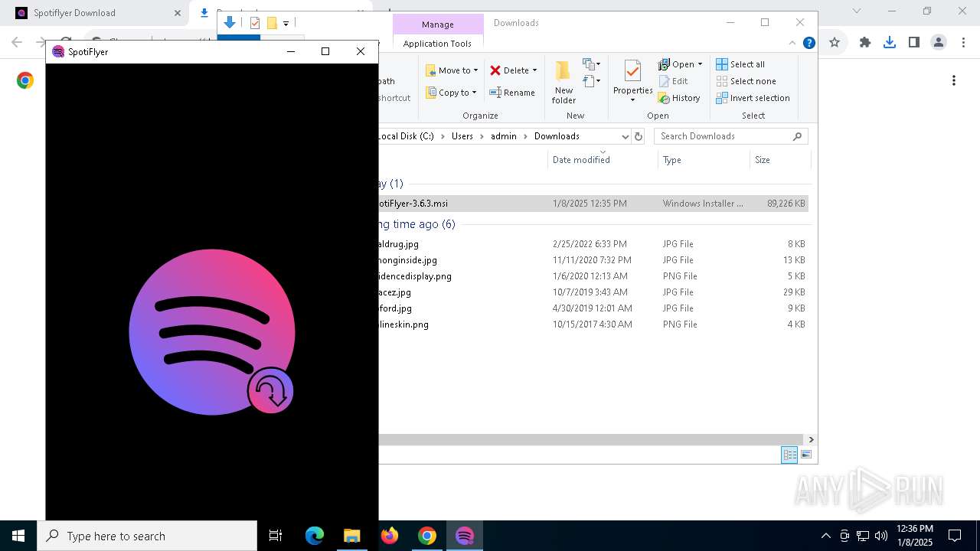Select file dated 10/15/2017 4:30 AM
The image size is (980, 551).
[x=593, y=324]
